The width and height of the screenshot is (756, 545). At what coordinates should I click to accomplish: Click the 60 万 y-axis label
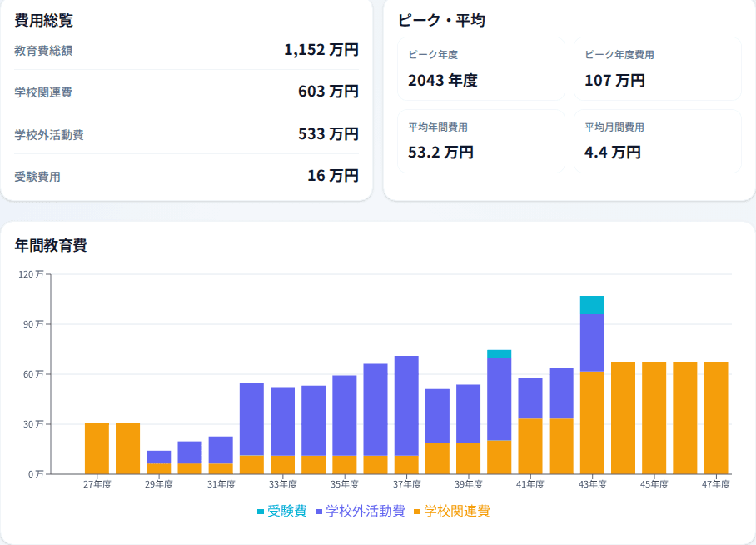[33, 374]
